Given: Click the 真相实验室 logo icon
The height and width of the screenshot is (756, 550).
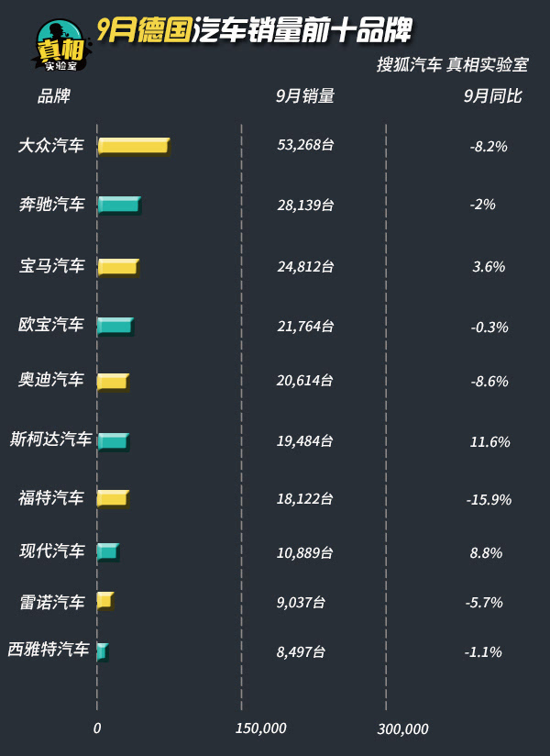Looking at the screenshot, I should pos(61,45).
